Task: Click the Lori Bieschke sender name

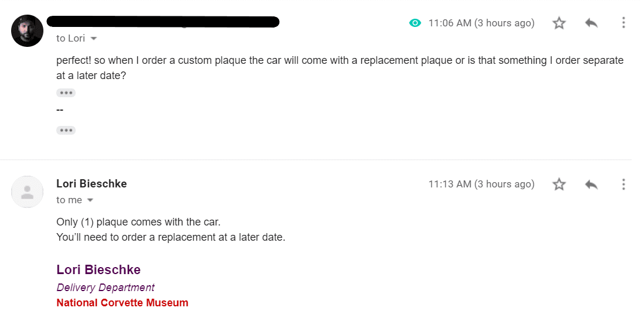Action: 91,184
